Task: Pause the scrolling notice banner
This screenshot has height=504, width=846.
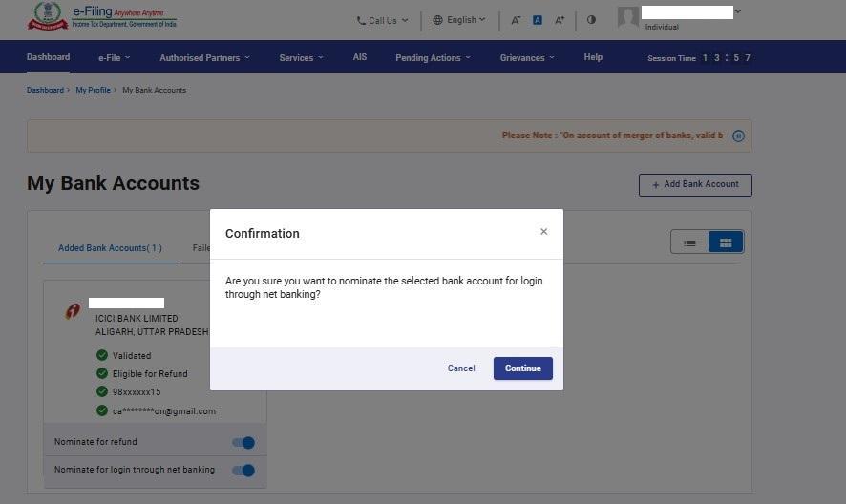Action: coord(738,136)
